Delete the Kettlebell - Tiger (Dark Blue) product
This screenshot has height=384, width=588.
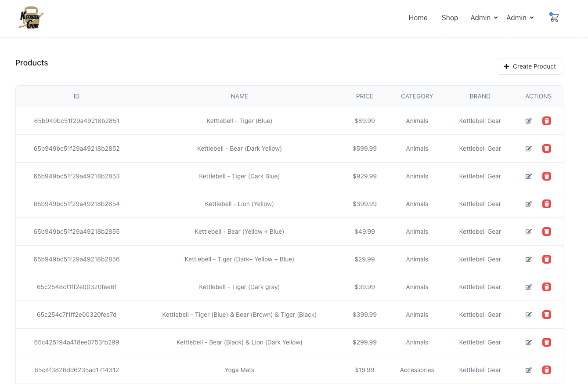546,176
